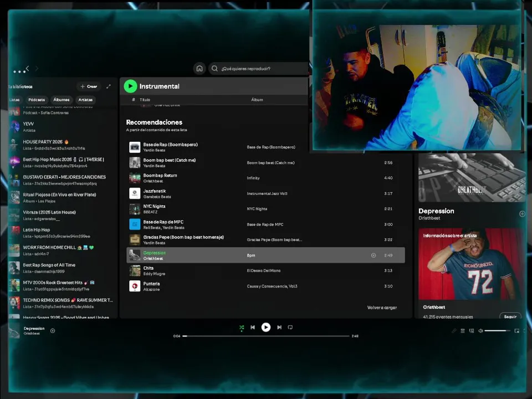Add Depression to library in right panel
The height and width of the screenshot is (399, 532).
[x=522, y=214]
